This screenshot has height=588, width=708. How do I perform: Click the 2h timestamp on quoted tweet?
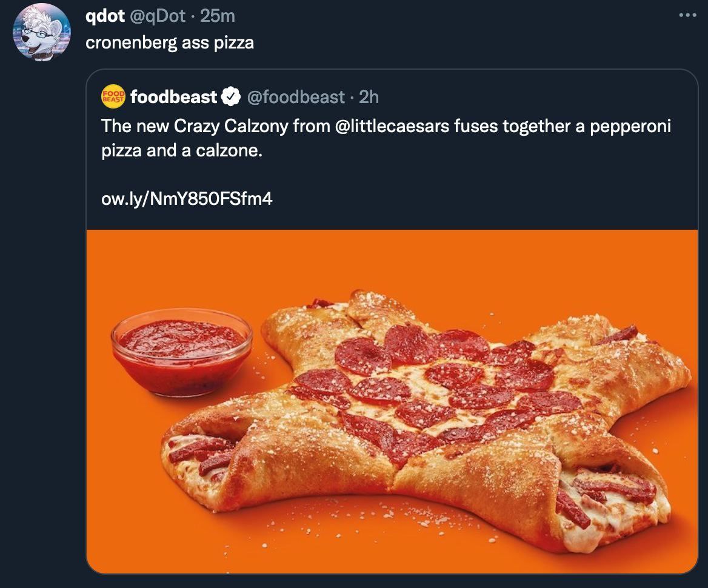click(x=369, y=96)
